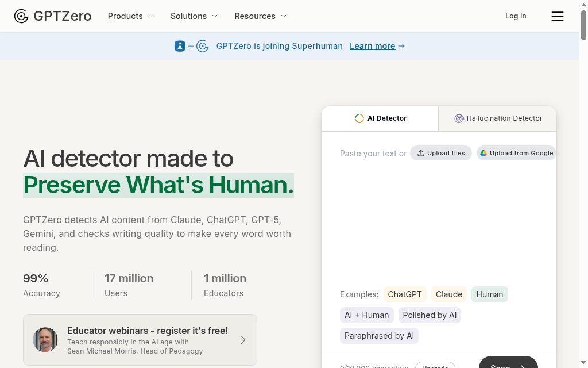Switch to the Hallucination Detector tab

(498, 118)
